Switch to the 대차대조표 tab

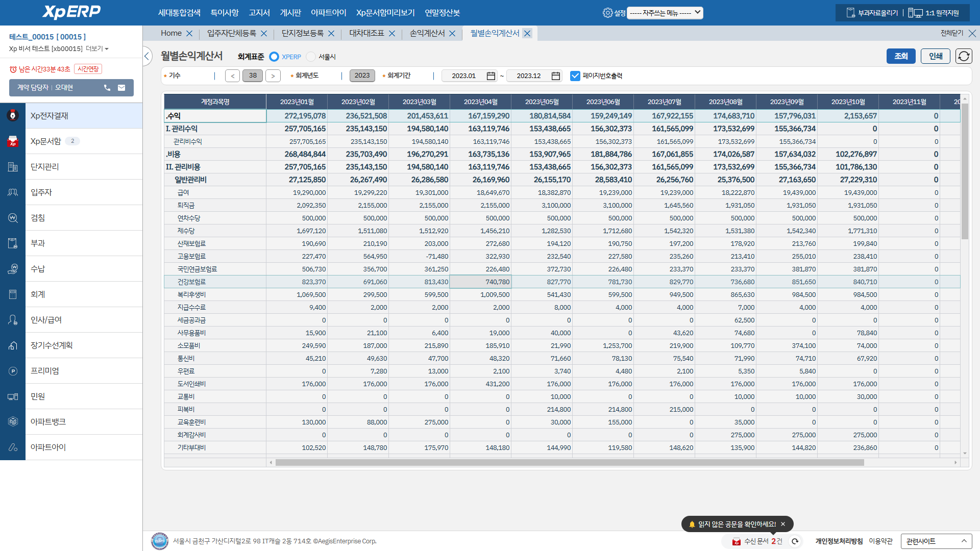pos(366,33)
